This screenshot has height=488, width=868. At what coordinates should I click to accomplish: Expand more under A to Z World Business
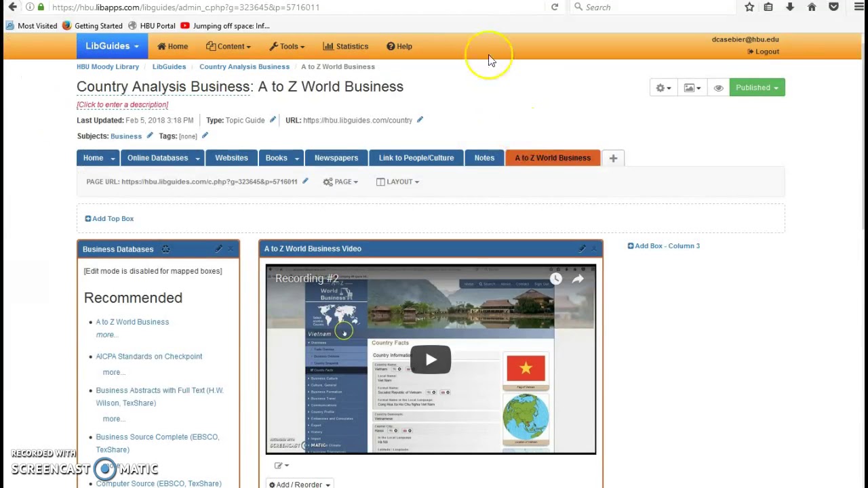107,335
